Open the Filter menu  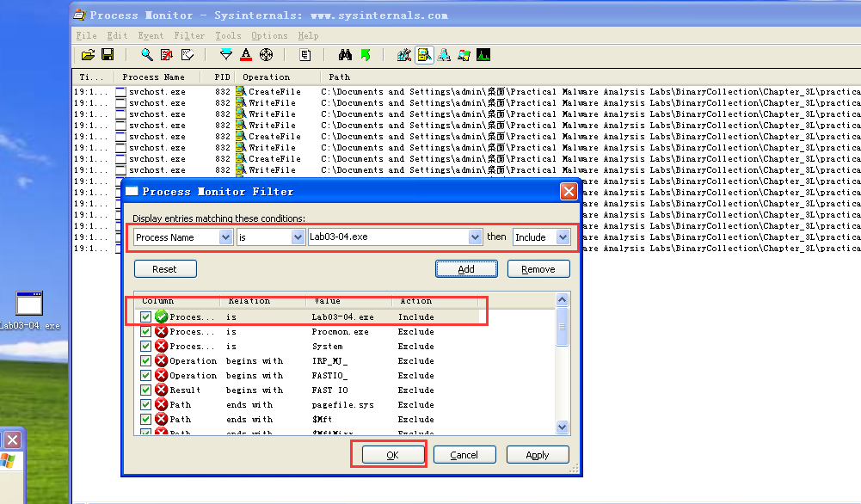[189, 35]
